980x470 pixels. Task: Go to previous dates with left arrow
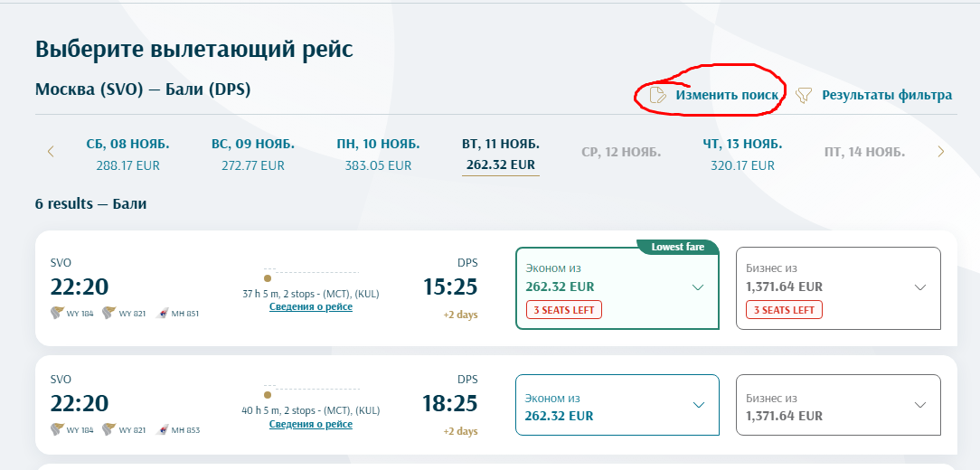coord(51,152)
